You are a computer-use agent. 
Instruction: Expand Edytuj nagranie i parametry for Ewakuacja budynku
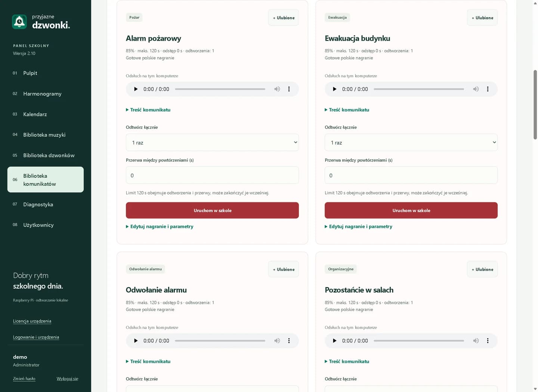point(358,227)
